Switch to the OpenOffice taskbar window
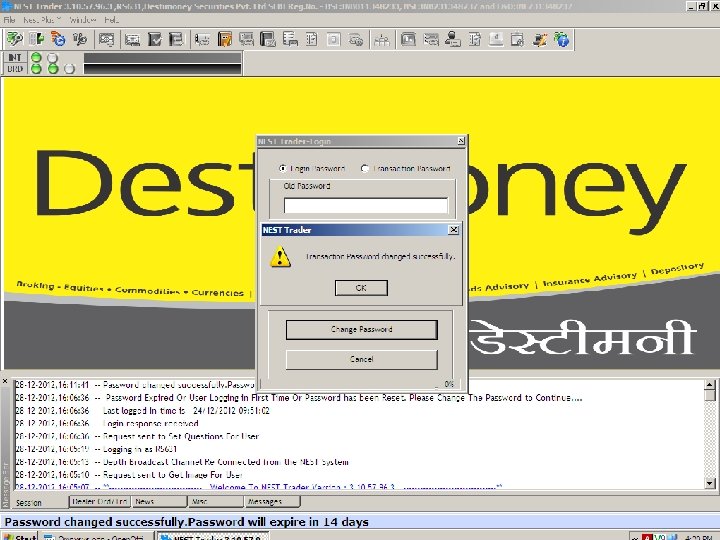The width and height of the screenshot is (720, 540). [95, 536]
